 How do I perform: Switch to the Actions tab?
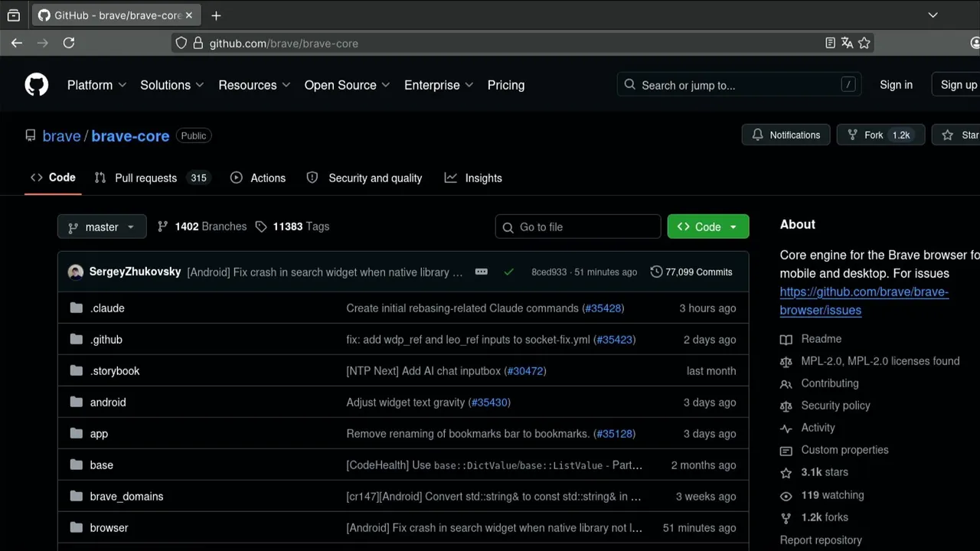coord(258,178)
